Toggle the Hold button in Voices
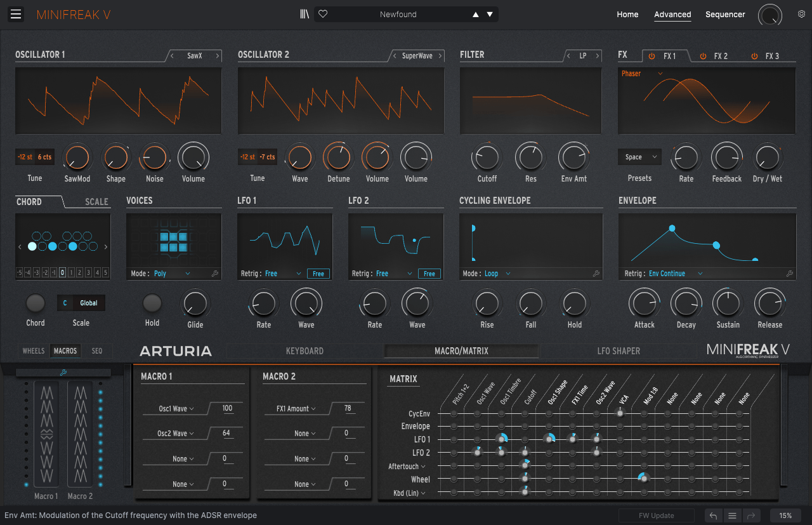The width and height of the screenshot is (812, 525). click(152, 304)
